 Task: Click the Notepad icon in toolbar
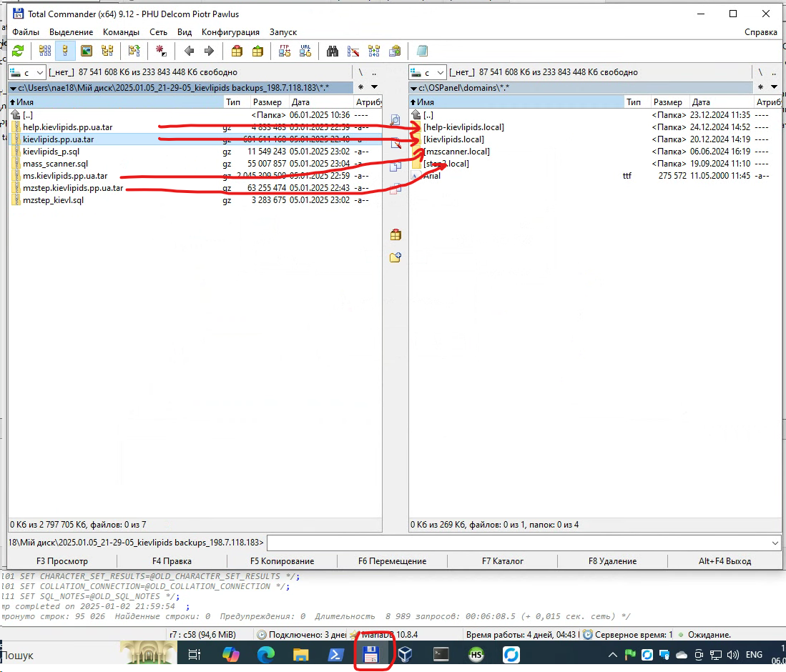[422, 51]
